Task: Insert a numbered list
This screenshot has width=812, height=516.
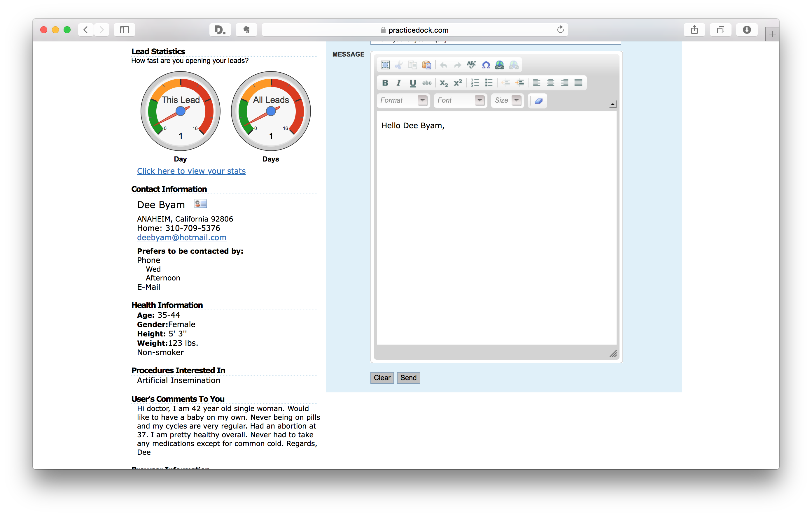Action: (x=475, y=83)
